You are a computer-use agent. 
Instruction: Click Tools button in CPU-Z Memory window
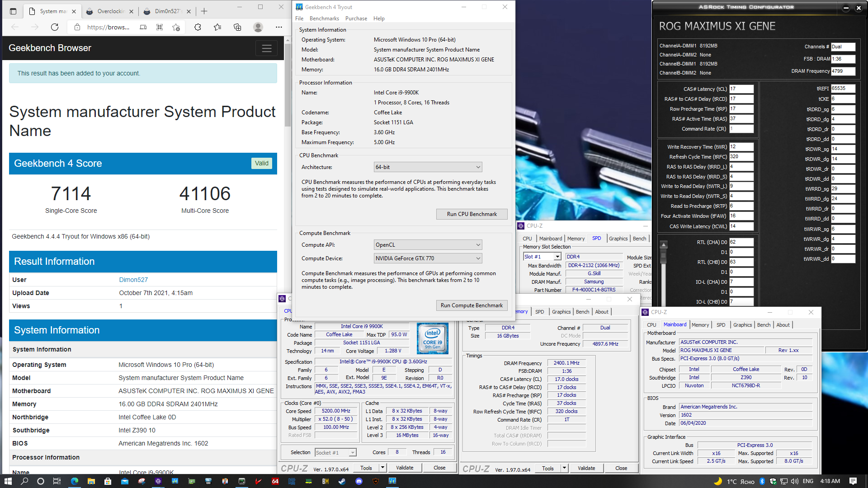point(548,468)
